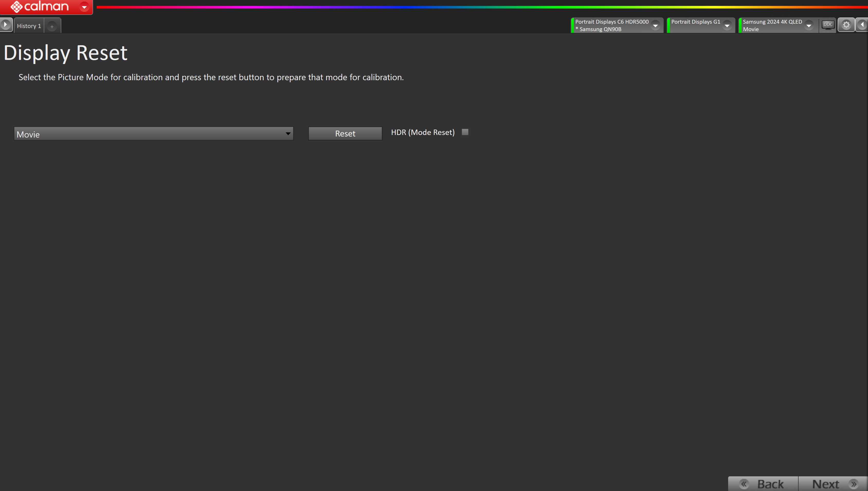Expand the Calman menu dropdown arrow
Screen dimensions: 868x491
84,7
